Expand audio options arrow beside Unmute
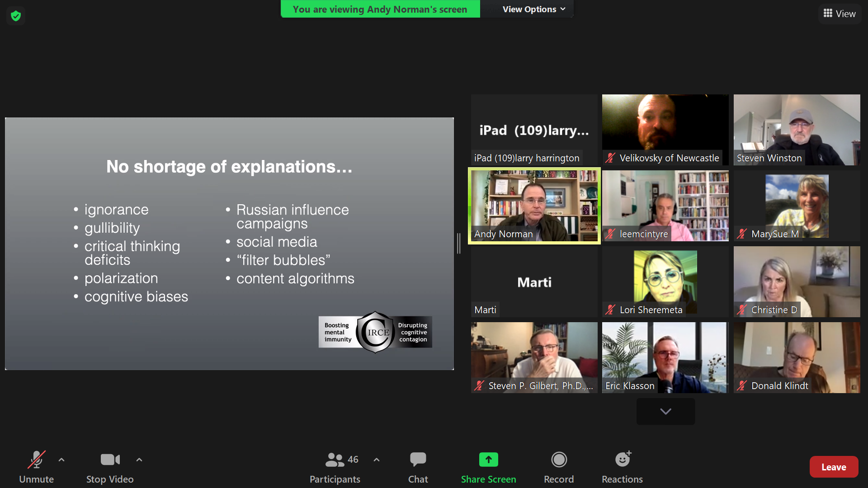The image size is (868, 488). point(61,460)
